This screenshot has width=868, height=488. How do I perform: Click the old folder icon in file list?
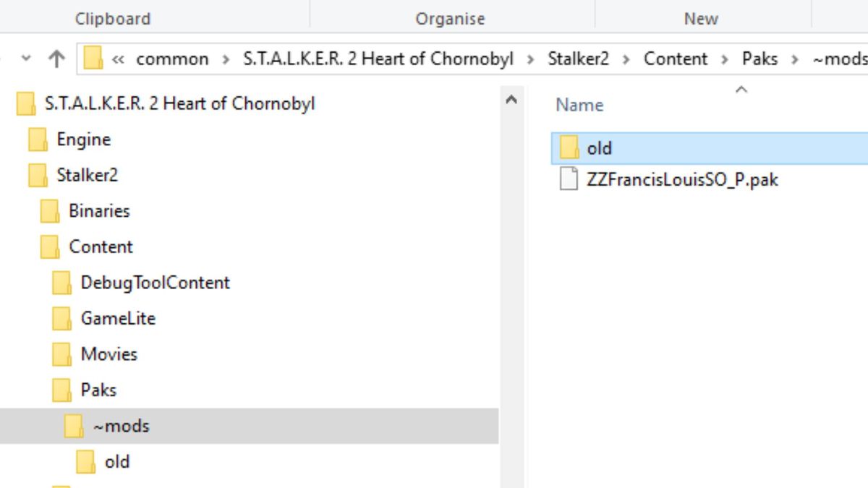pyautogui.click(x=570, y=148)
